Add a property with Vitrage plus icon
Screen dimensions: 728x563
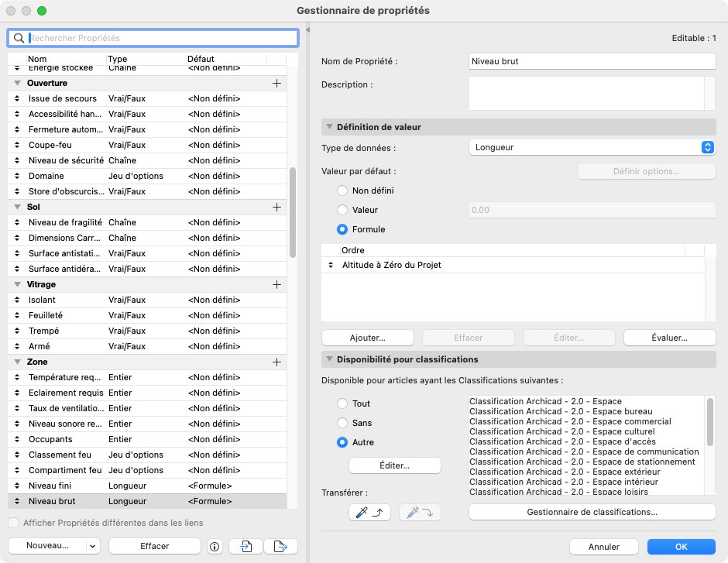[276, 284]
